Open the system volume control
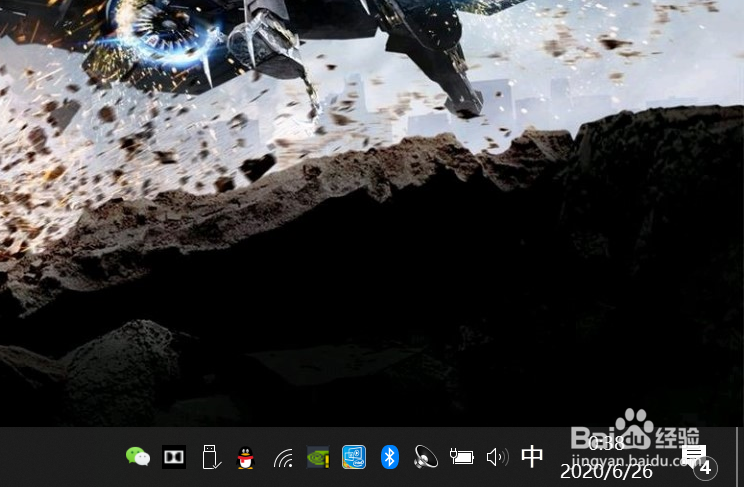The image size is (744, 487). [x=498, y=458]
